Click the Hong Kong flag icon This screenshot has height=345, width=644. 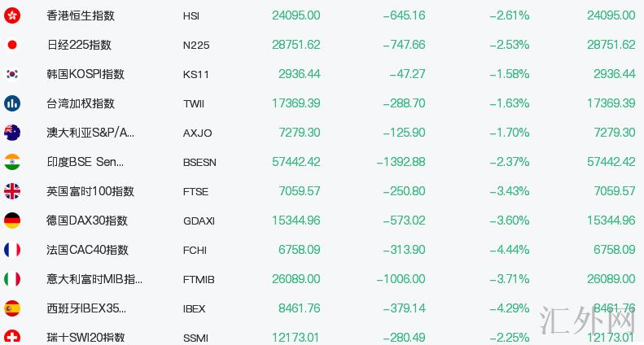(12, 15)
